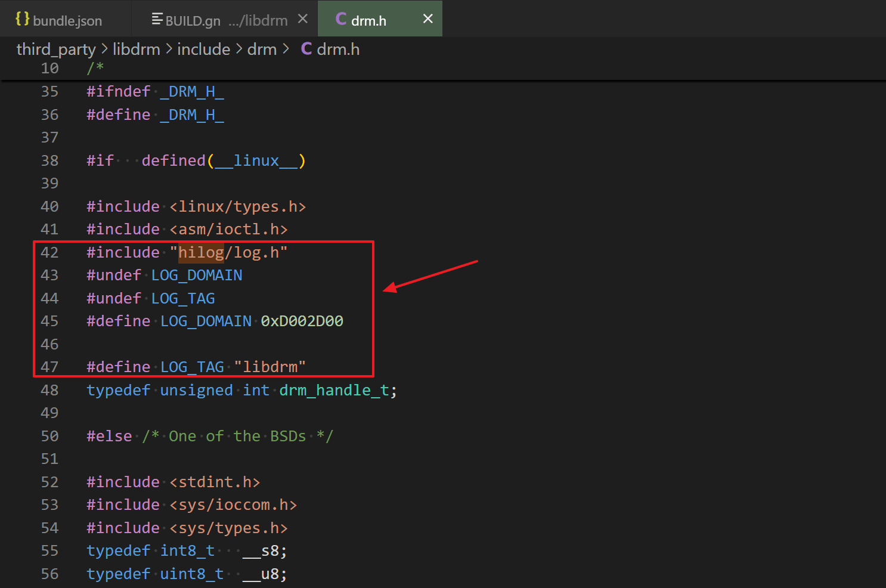Viewport: 886px width, 588px height.
Task: Click line number 47 in gutter
Action: tap(49, 367)
